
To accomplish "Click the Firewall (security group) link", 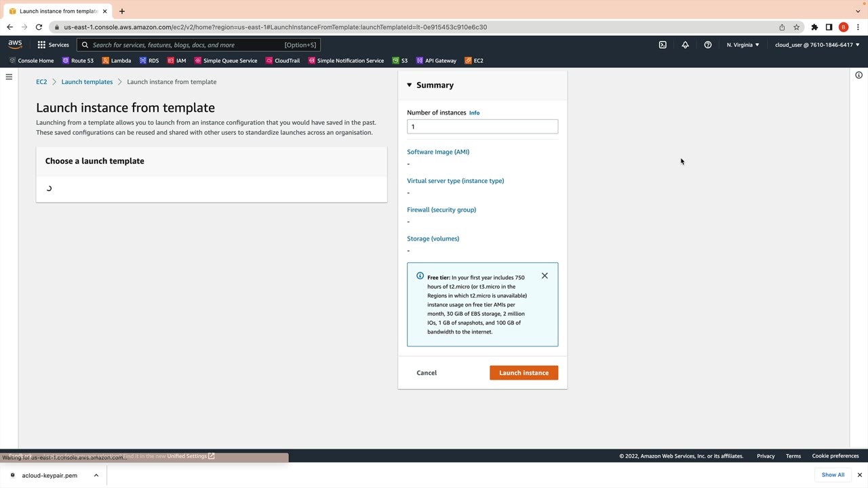I will click(x=441, y=210).
